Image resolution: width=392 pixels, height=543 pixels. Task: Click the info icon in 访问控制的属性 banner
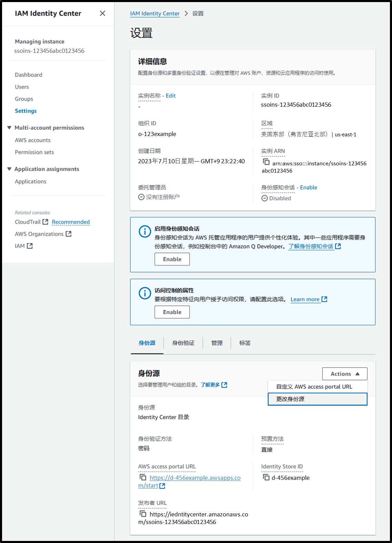tap(145, 293)
